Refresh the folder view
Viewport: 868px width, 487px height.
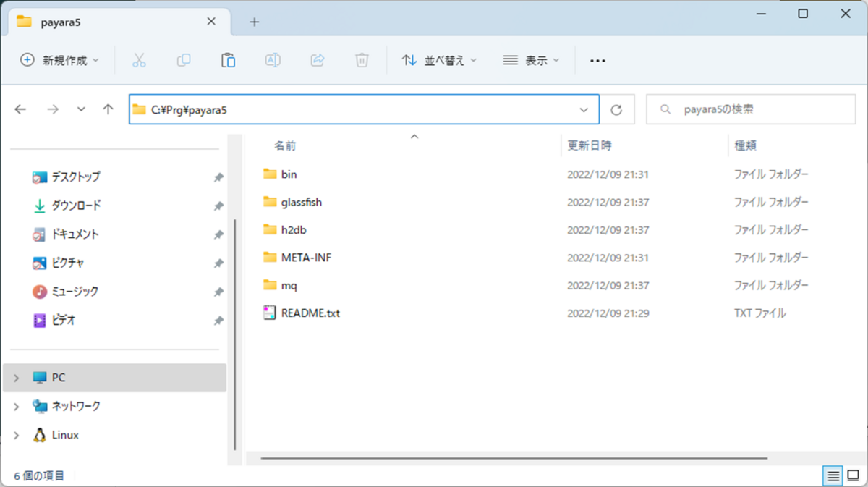(x=616, y=110)
